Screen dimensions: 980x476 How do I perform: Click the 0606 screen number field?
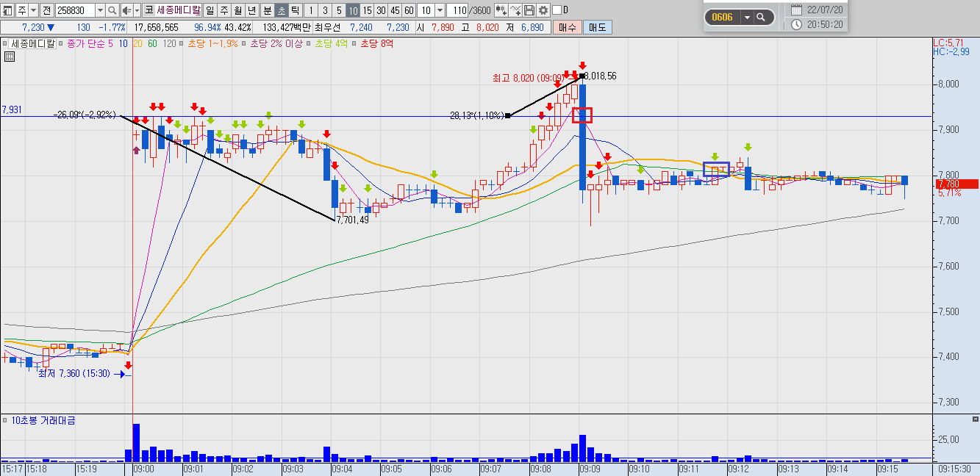tap(723, 17)
